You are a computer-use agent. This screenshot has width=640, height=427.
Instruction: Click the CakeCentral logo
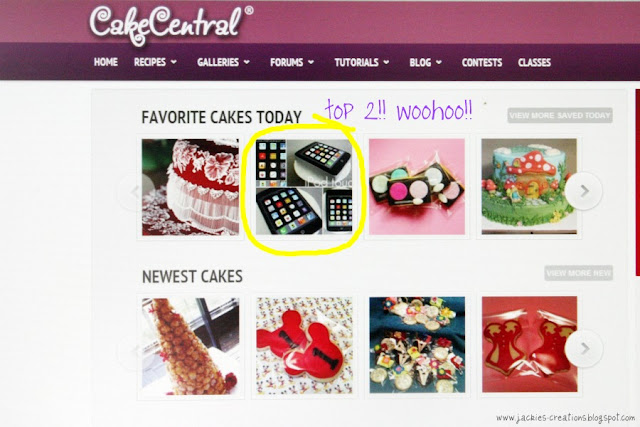coord(171,24)
